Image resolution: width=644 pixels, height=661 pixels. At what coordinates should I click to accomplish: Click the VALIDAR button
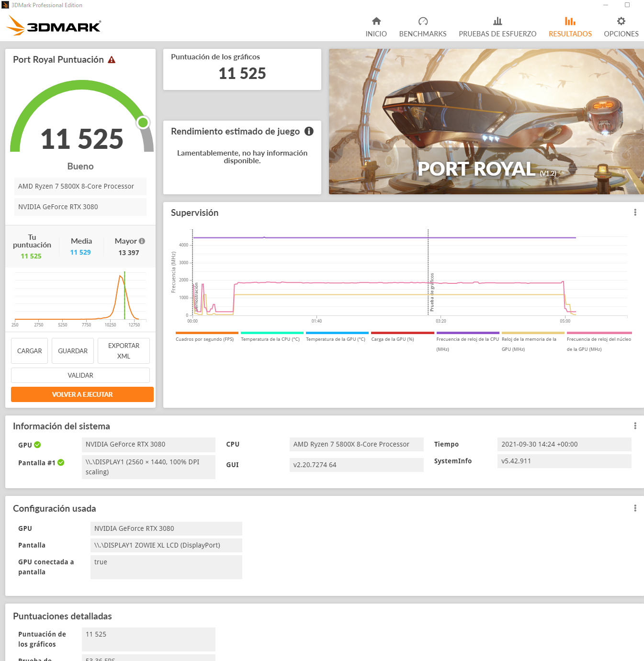[x=80, y=375]
